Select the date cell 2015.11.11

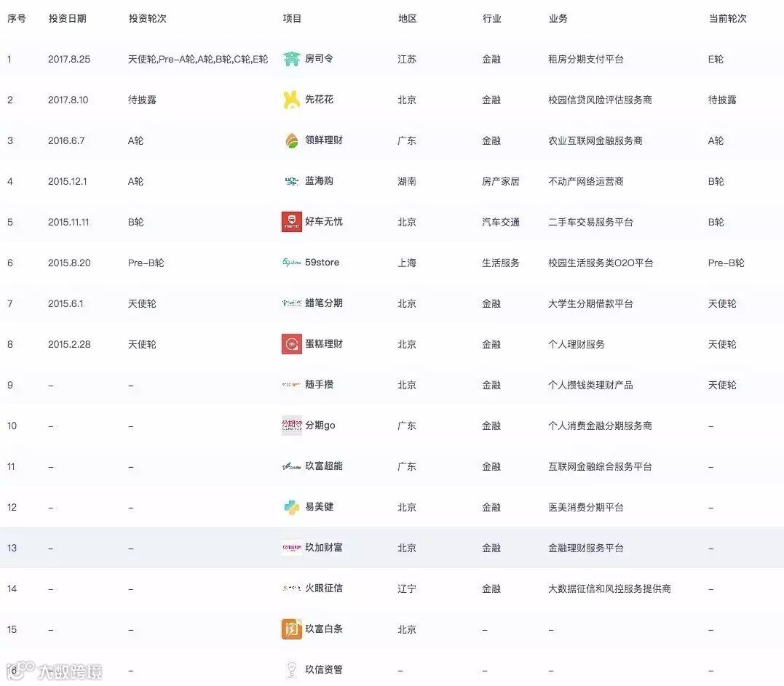click(68, 222)
